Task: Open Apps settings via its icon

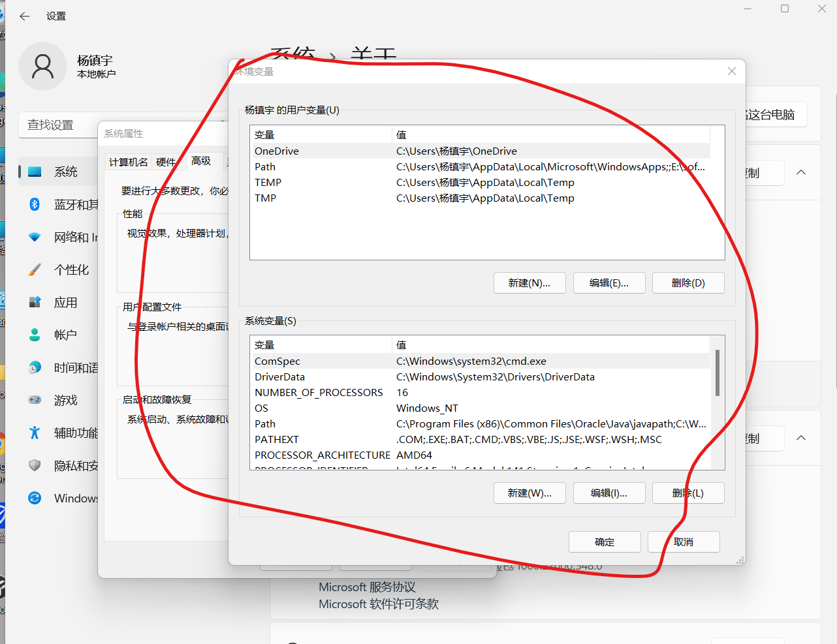Action: click(x=35, y=302)
